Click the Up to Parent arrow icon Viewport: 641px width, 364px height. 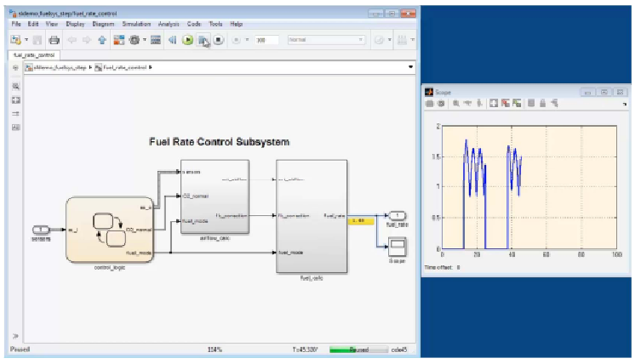[102, 40]
